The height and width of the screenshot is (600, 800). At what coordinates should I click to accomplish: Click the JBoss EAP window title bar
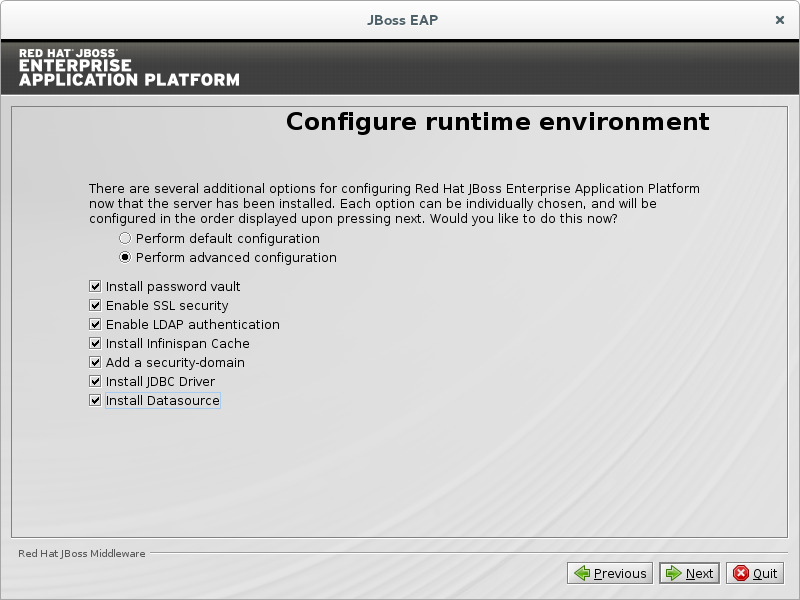pyautogui.click(x=400, y=19)
